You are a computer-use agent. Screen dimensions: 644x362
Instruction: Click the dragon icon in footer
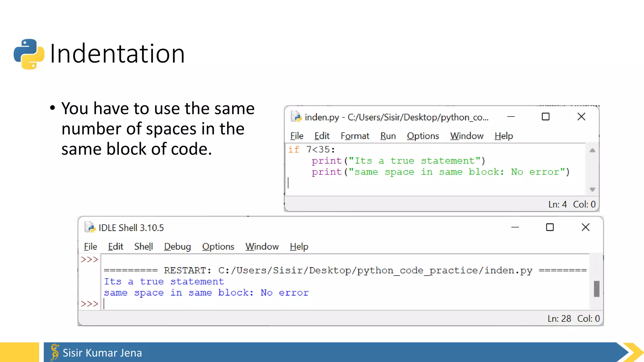tap(55, 352)
